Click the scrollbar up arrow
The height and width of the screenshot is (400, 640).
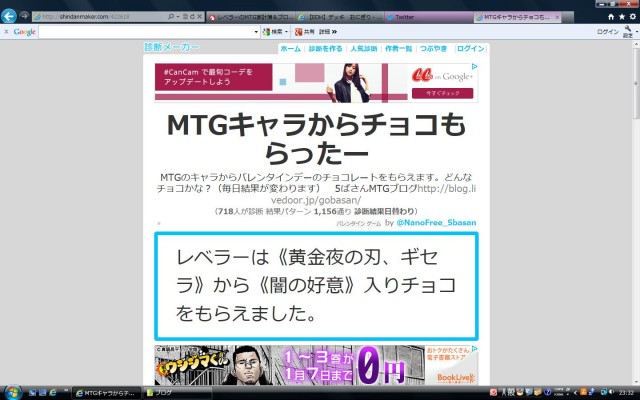636,44
